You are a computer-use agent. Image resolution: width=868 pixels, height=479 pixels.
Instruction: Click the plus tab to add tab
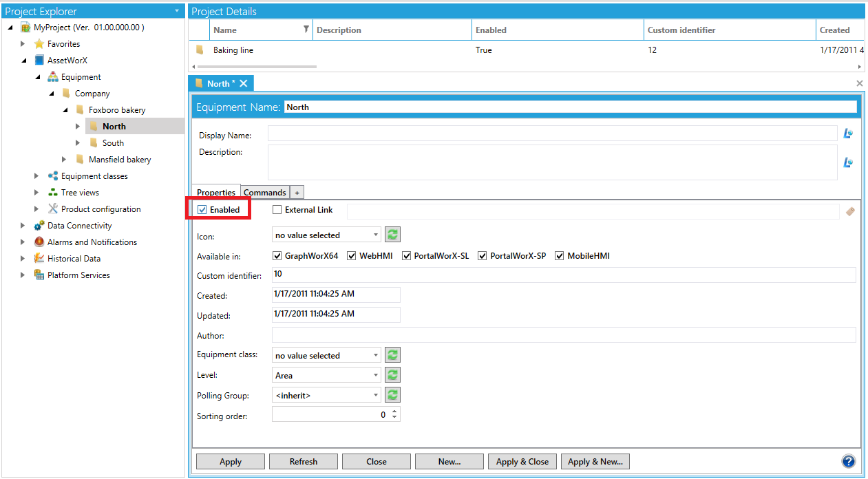[x=297, y=193]
